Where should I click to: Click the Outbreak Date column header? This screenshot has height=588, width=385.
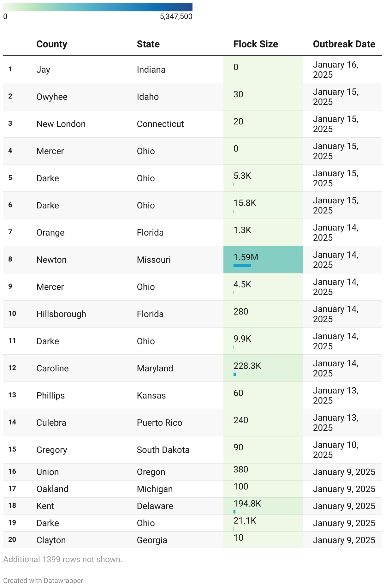pyautogui.click(x=344, y=44)
